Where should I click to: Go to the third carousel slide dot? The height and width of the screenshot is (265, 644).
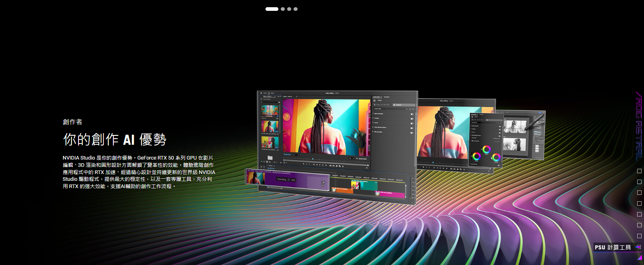pyautogui.click(x=289, y=9)
